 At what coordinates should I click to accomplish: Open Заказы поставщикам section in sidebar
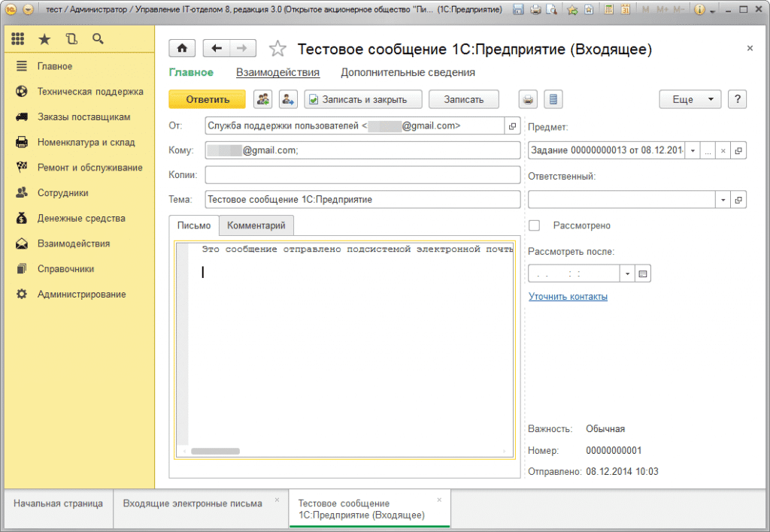(x=80, y=117)
